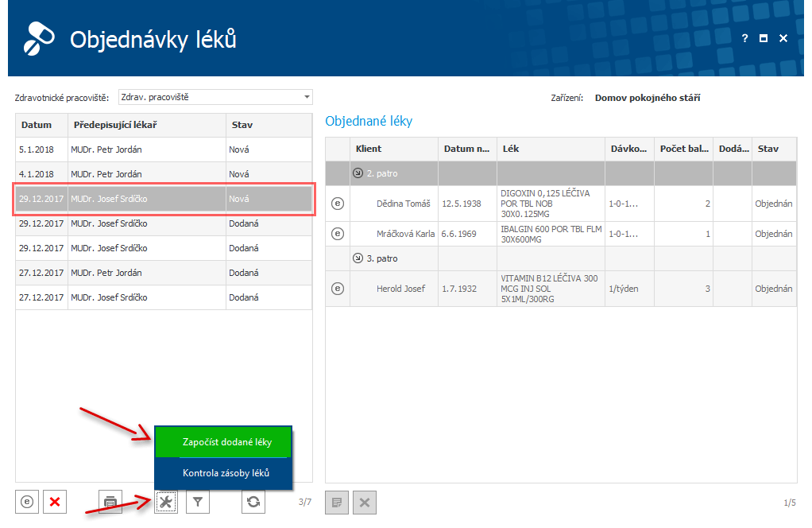Click birth date 1.7.1932
This screenshot has width=812, height=528.
click(459, 289)
